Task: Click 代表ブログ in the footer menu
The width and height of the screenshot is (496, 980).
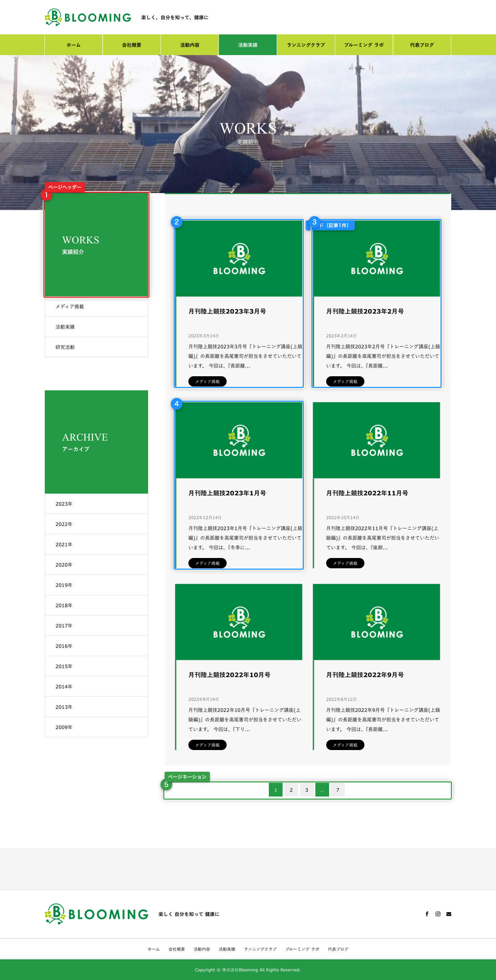Action: [x=338, y=949]
